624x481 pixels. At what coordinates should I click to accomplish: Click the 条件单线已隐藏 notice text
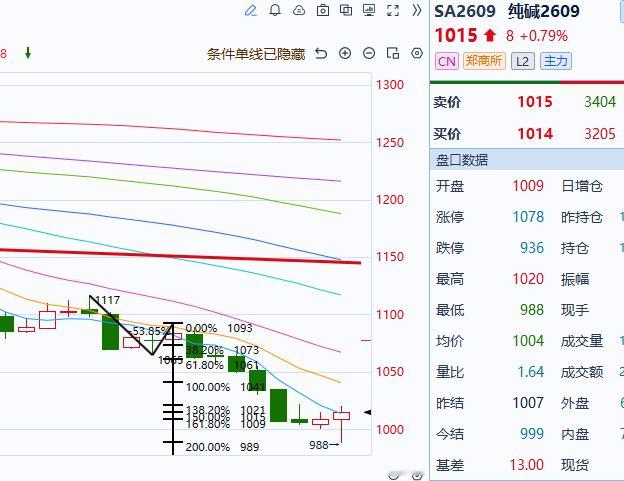pos(256,54)
